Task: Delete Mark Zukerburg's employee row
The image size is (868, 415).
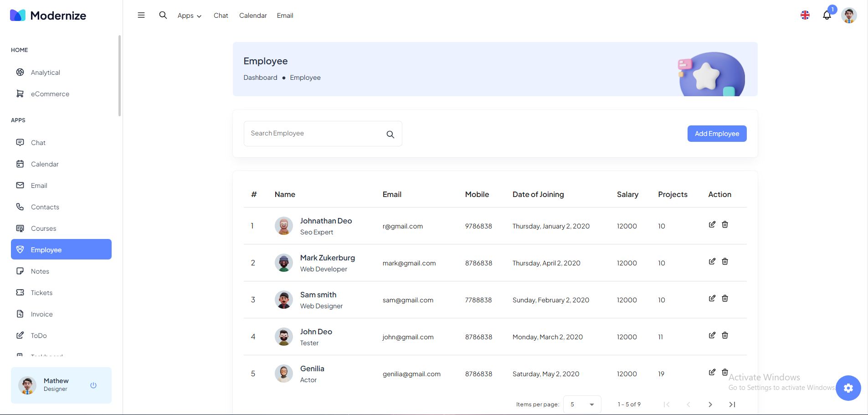Action: tap(725, 261)
